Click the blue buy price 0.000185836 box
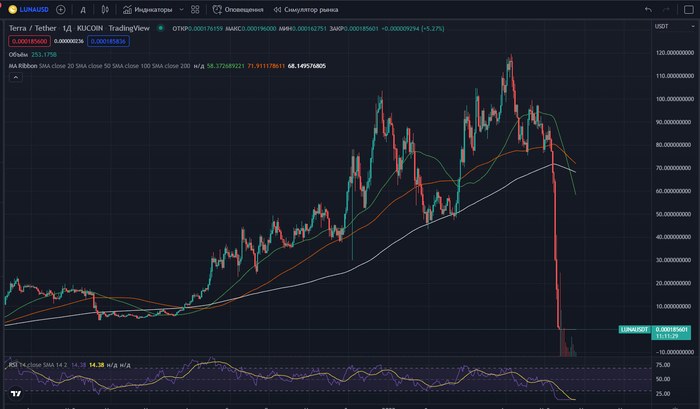The width and height of the screenshot is (700, 409). tap(107, 41)
